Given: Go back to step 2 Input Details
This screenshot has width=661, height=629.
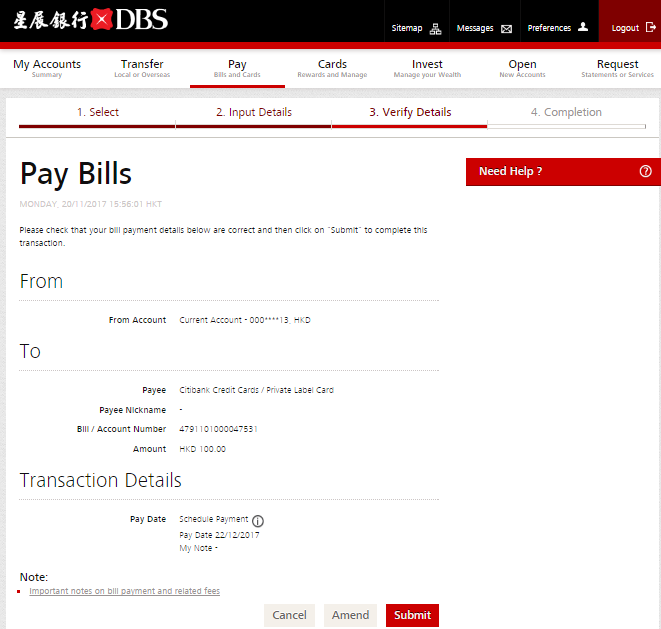Looking at the screenshot, I should 254,113.
